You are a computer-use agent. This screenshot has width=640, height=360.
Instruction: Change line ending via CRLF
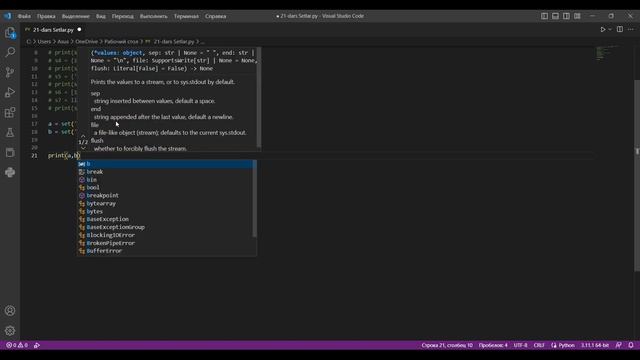point(539,345)
